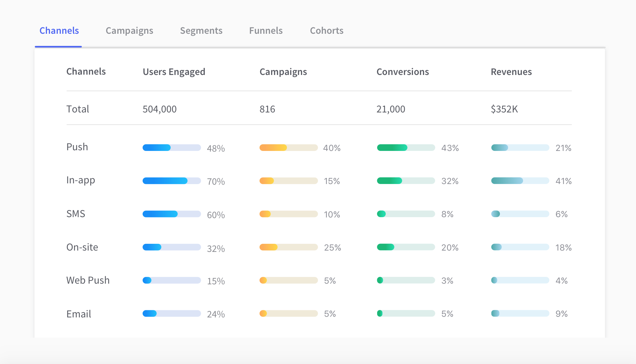Switch to the Campaigns tab
The width and height of the screenshot is (636, 364).
click(129, 31)
